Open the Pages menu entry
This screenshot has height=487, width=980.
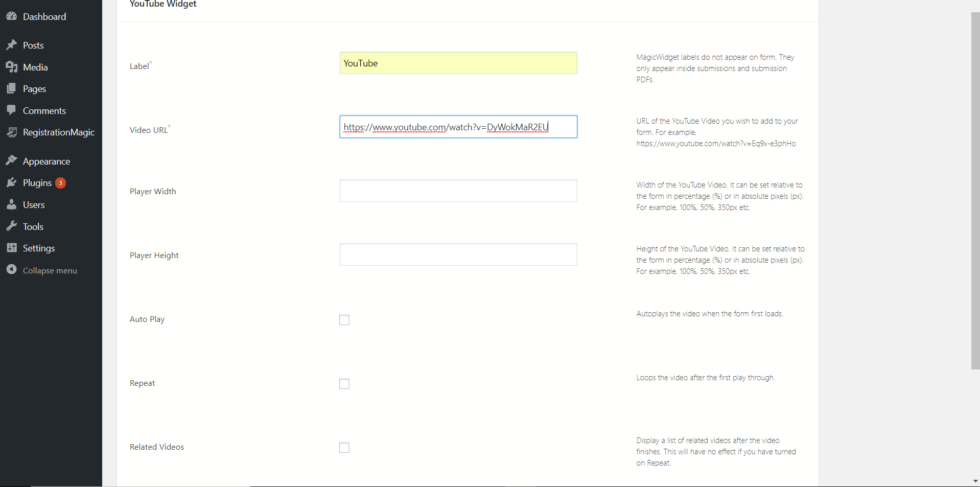(x=35, y=88)
